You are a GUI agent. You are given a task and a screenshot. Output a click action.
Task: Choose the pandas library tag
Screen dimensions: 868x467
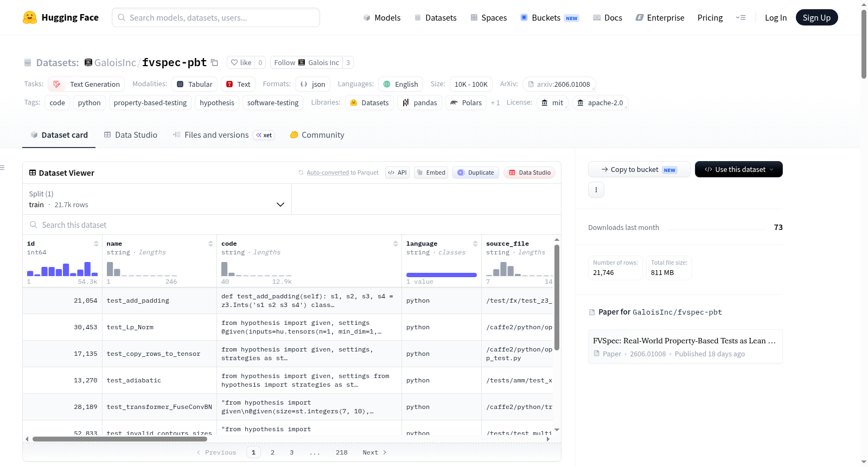click(x=420, y=103)
